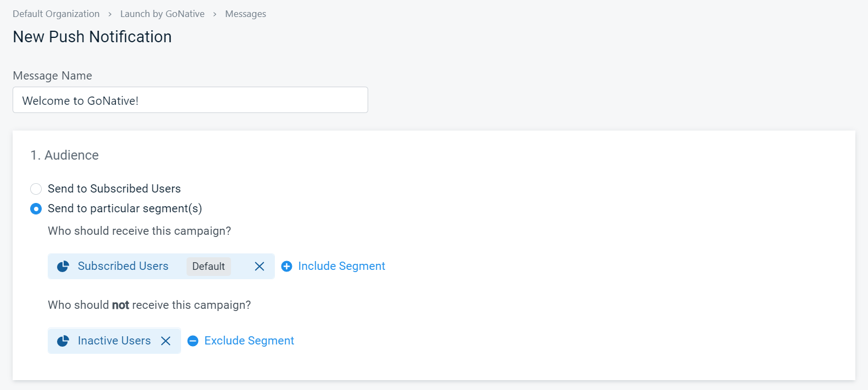Screen dimensions: 868x390
Task: Go to Default Organization breadcrumb link
Action: click(56, 14)
